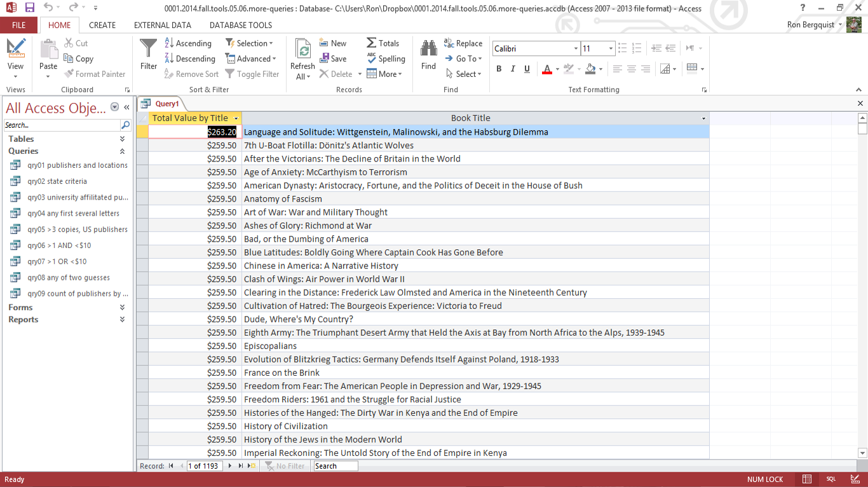Open the DATABASE TOOLS tab
868x487 pixels.
240,25
